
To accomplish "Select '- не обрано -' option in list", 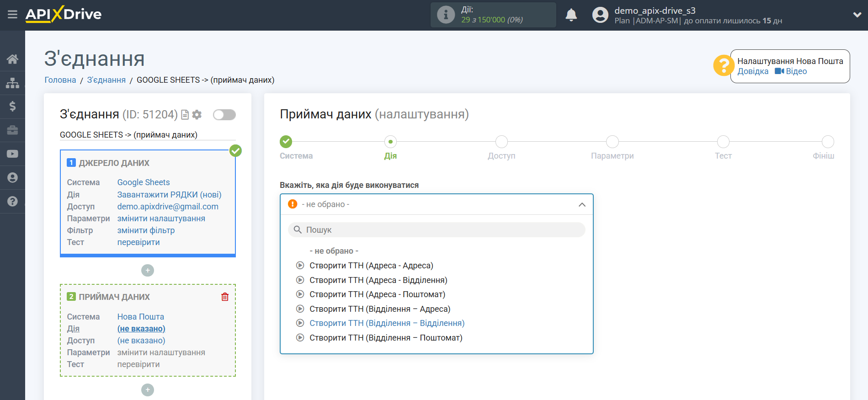I will tap(334, 251).
